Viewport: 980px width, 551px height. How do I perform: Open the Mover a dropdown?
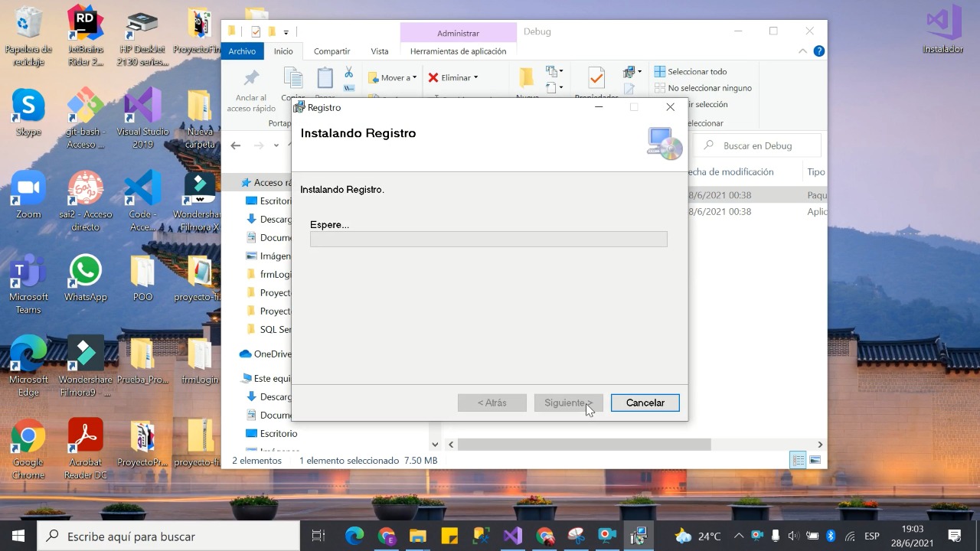pos(392,77)
